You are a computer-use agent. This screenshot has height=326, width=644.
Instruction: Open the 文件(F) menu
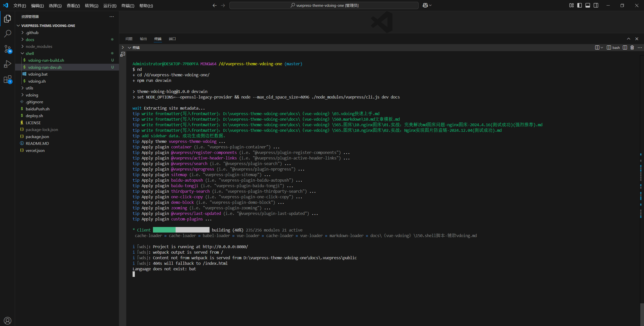pyautogui.click(x=20, y=6)
